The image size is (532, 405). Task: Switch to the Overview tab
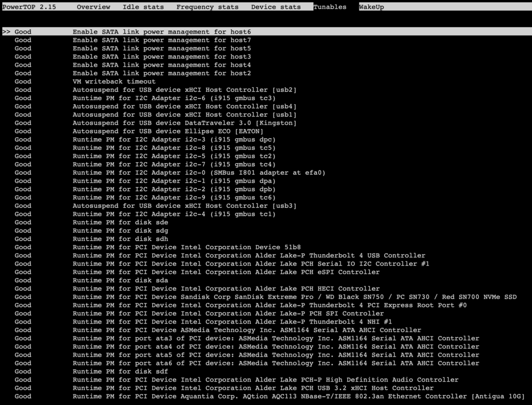pos(93,7)
